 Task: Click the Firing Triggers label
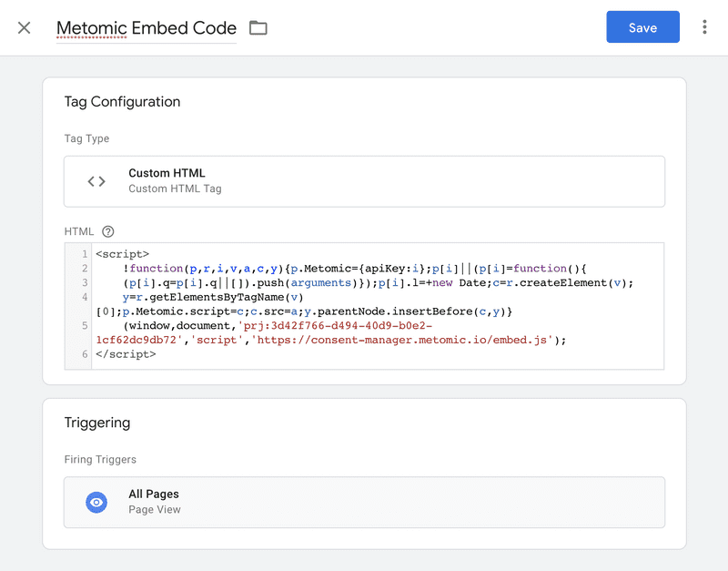coord(100,460)
